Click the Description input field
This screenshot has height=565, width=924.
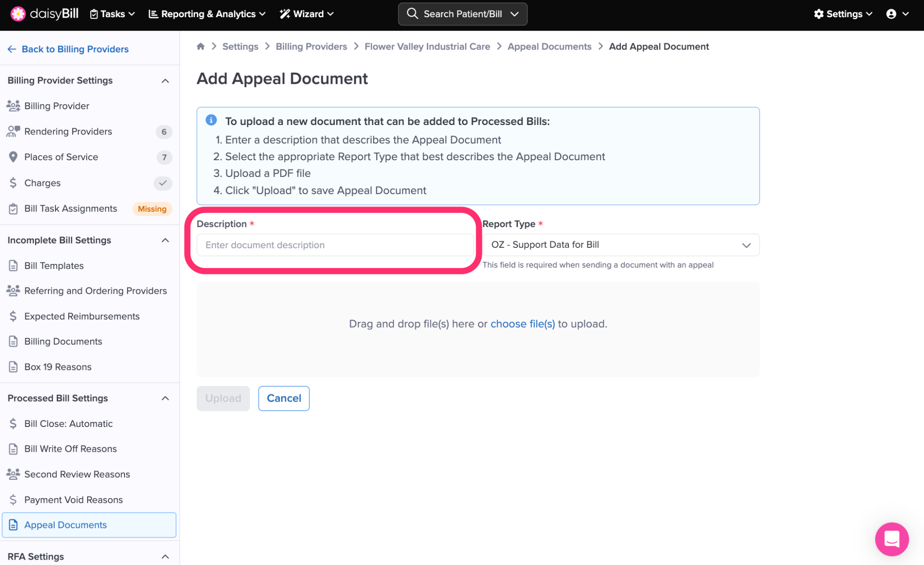[x=335, y=245]
